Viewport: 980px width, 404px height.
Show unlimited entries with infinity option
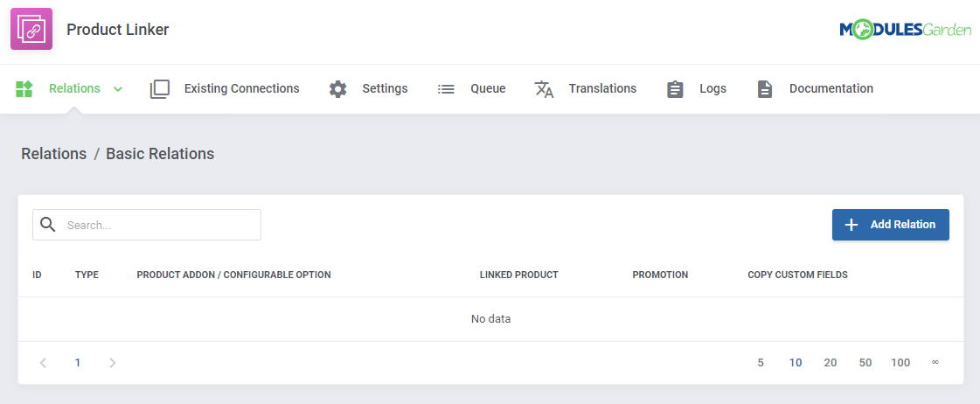(x=935, y=362)
